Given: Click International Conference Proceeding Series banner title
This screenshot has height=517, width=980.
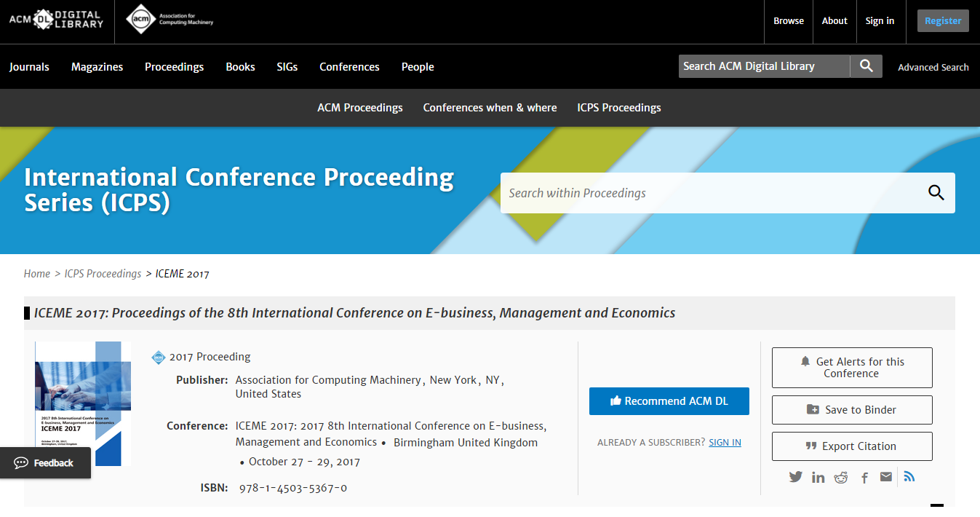Looking at the screenshot, I should click(x=239, y=189).
